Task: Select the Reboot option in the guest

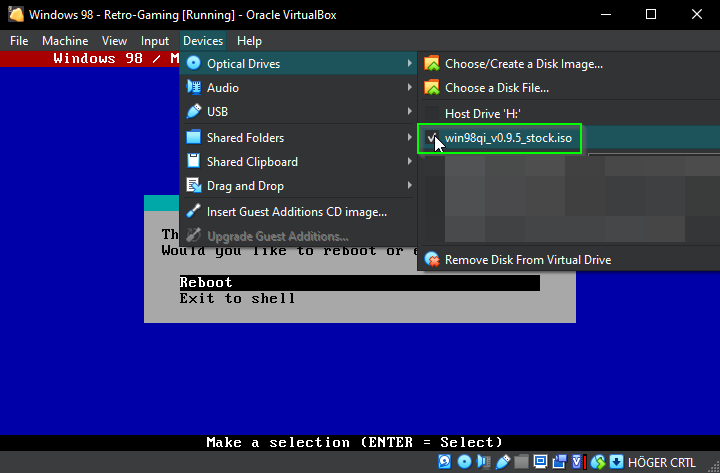Action: coord(360,282)
